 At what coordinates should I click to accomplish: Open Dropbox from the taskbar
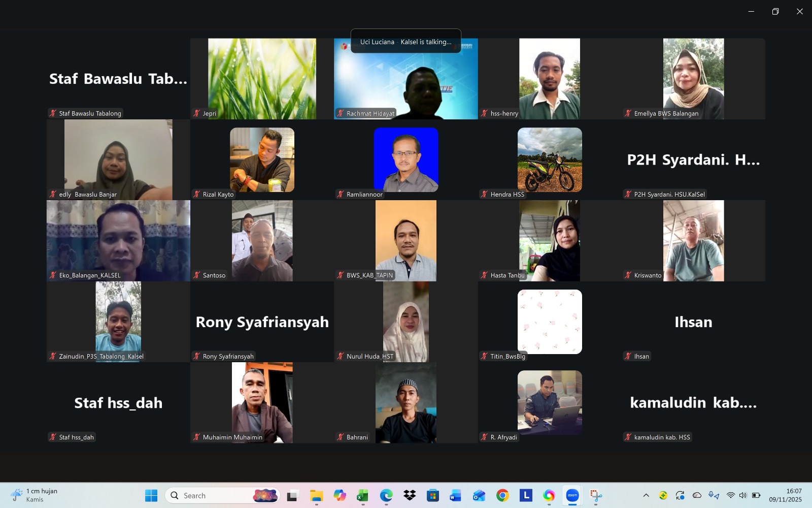pyautogui.click(x=410, y=495)
